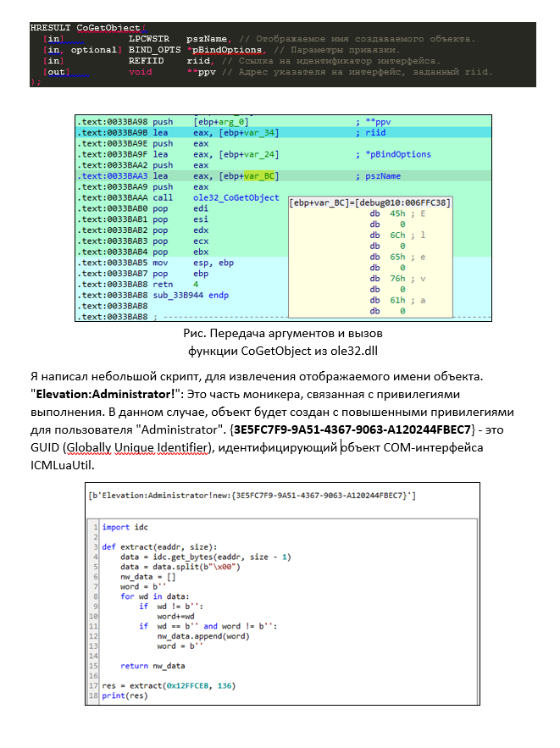Click the '; riid' comment in disassembly

click(x=370, y=133)
